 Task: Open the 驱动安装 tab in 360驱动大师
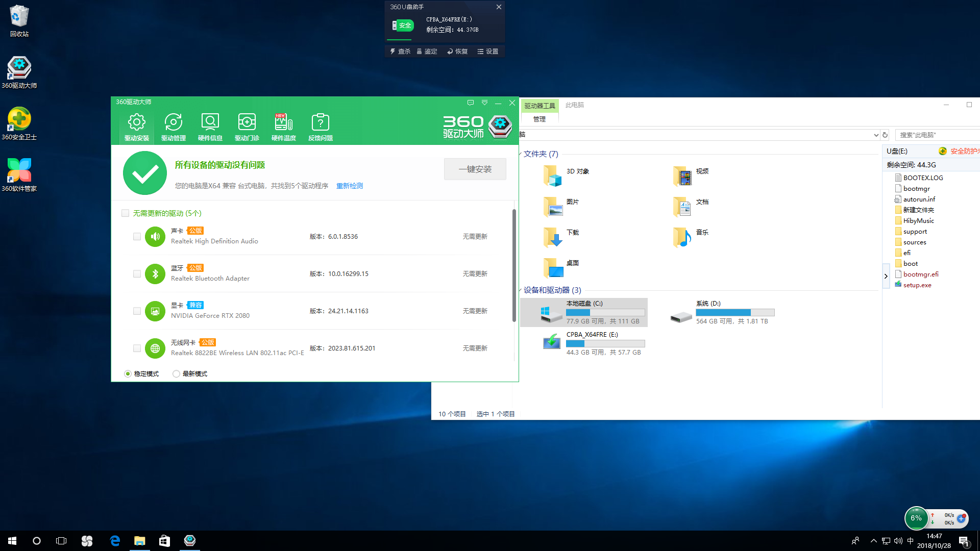[137, 128]
